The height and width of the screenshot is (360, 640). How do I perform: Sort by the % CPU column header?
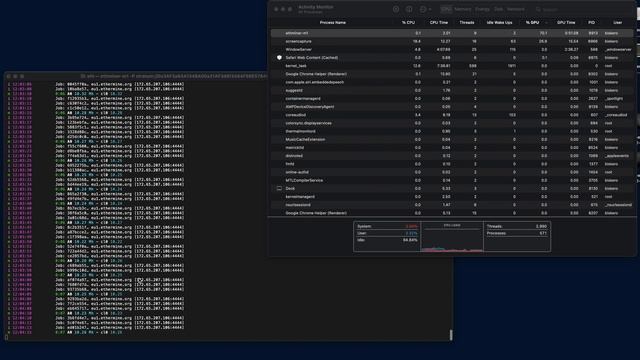pos(408,22)
